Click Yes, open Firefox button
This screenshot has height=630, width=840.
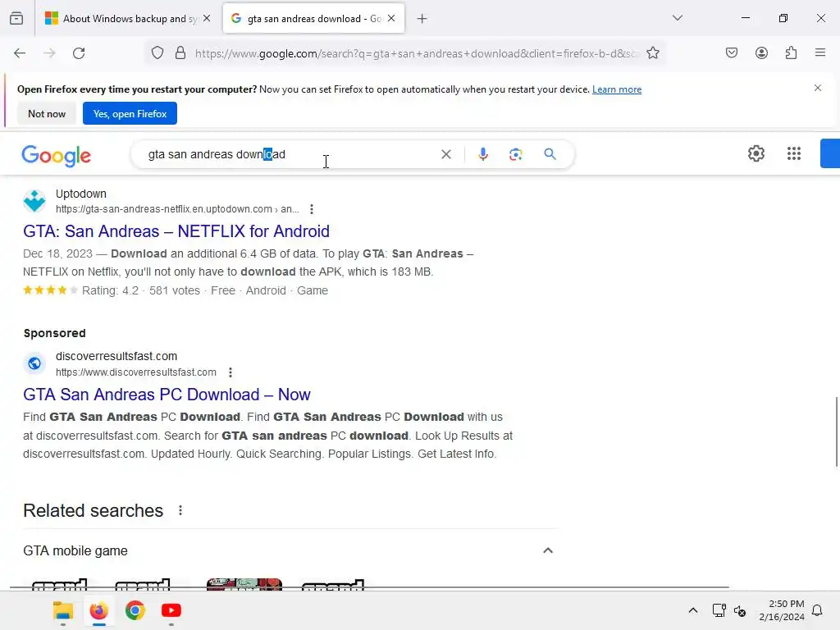pyautogui.click(x=130, y=113)
